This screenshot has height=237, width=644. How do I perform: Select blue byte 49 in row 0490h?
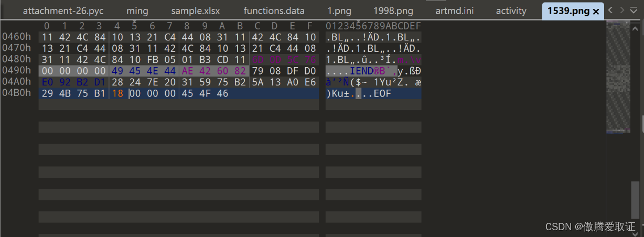[117, 71]
